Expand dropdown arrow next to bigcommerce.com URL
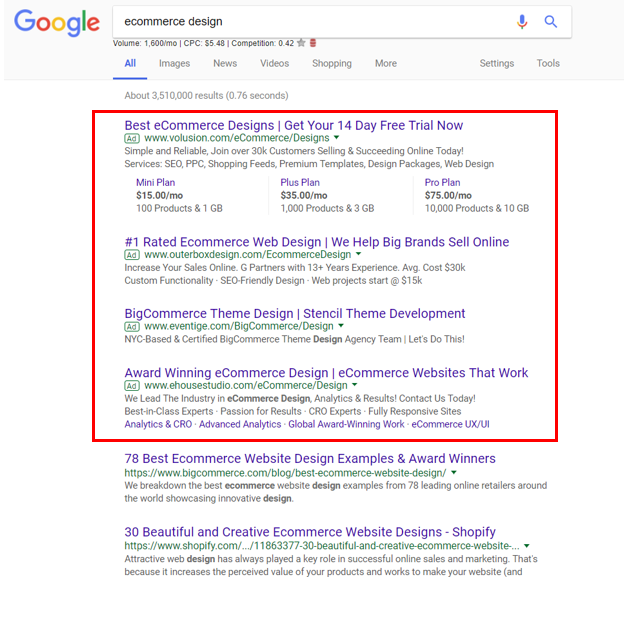Image resolution: width=624 pixels, height=640 pixels. point(454,473)
